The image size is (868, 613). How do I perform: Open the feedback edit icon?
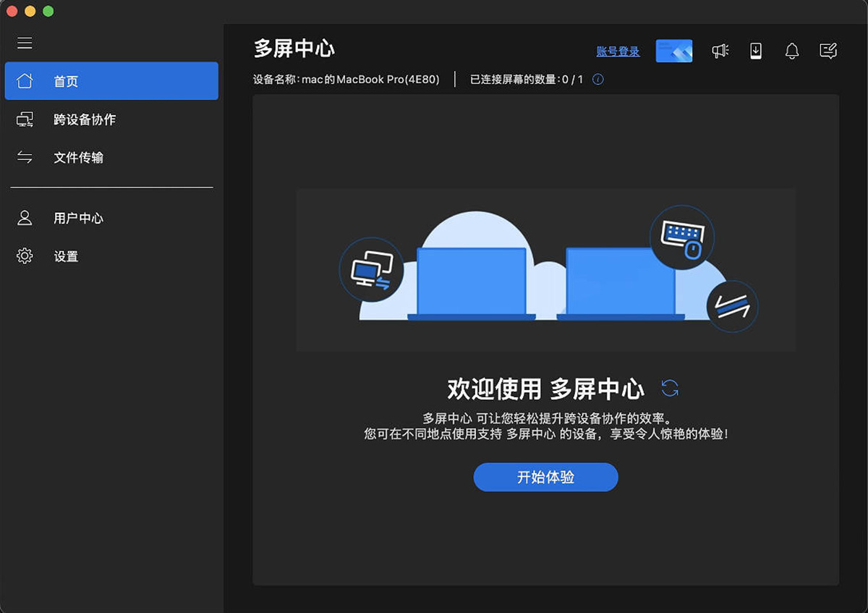pos(827,51)
